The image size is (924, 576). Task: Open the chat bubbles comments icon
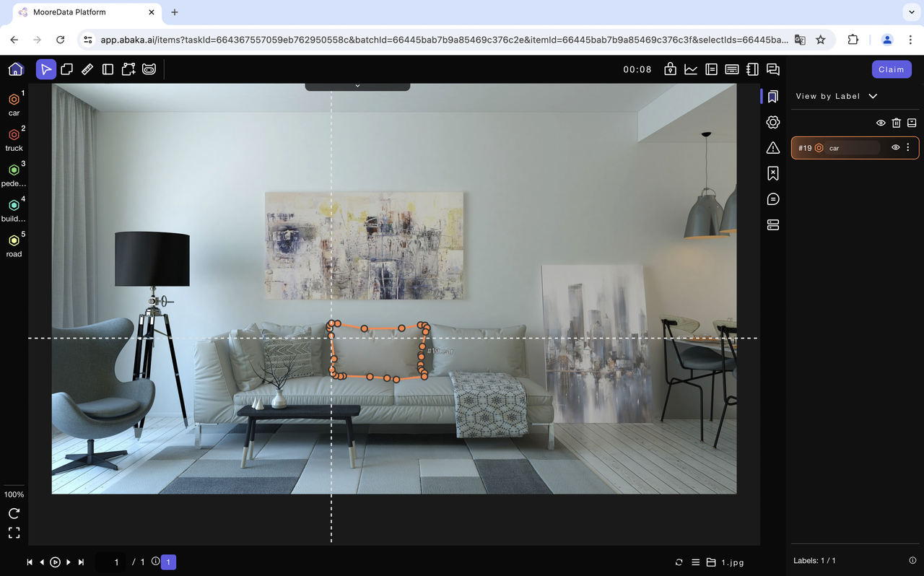(773, 69)
